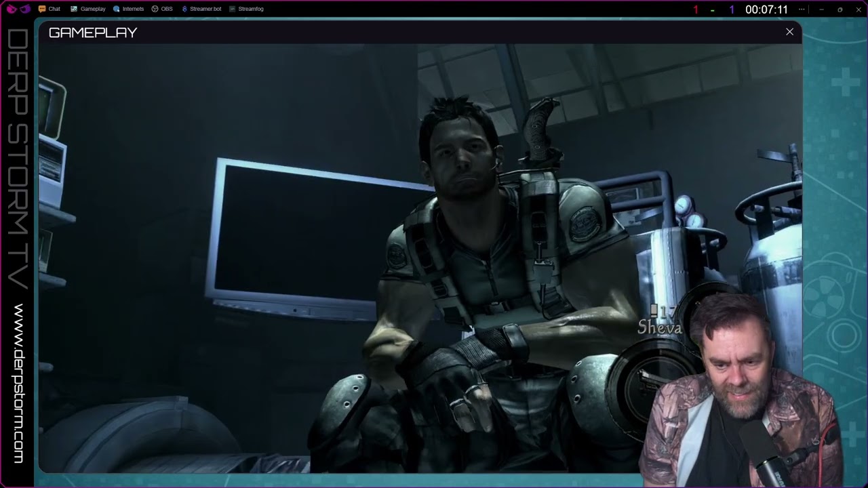Close the GAMEPLAY panel

click(789, 32)
